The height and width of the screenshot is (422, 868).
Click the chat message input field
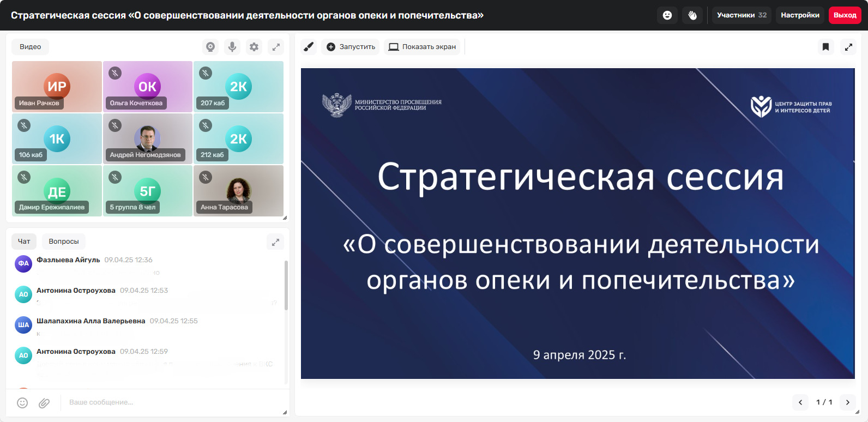(169, 402)
